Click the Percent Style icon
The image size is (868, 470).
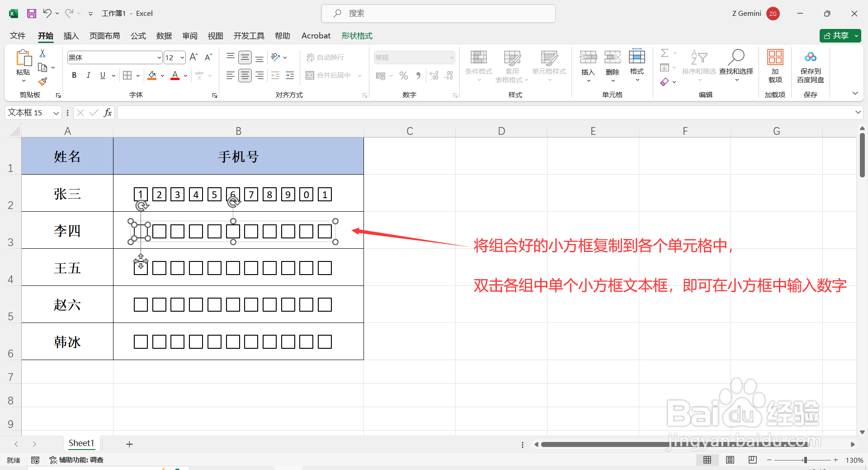point(404,75)
